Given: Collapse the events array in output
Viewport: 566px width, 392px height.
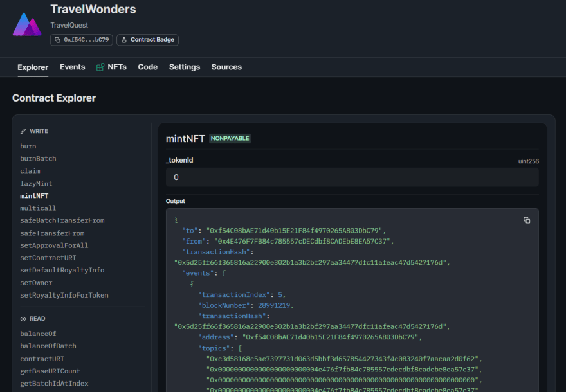Looking at the screenshot, I should (223, 273).
